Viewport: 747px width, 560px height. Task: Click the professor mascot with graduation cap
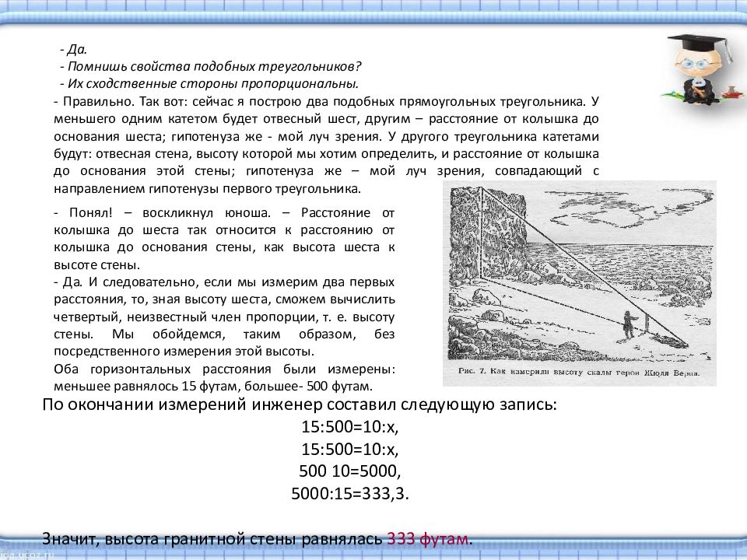(x=702, y=69)
